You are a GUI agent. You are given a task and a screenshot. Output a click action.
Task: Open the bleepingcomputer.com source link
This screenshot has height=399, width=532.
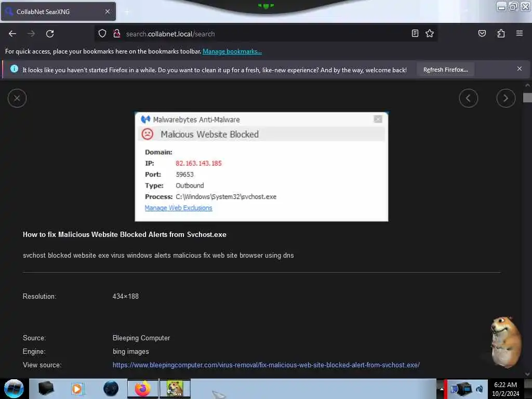266,365
